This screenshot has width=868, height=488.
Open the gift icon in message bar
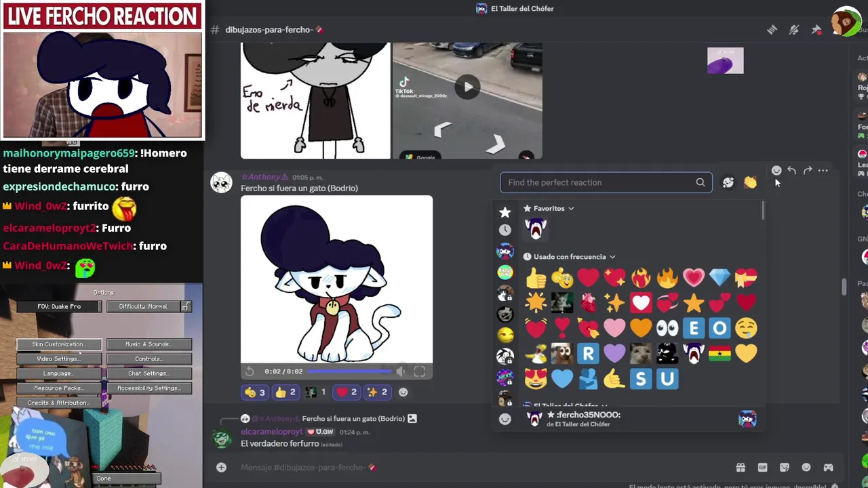tap(741, 467)
